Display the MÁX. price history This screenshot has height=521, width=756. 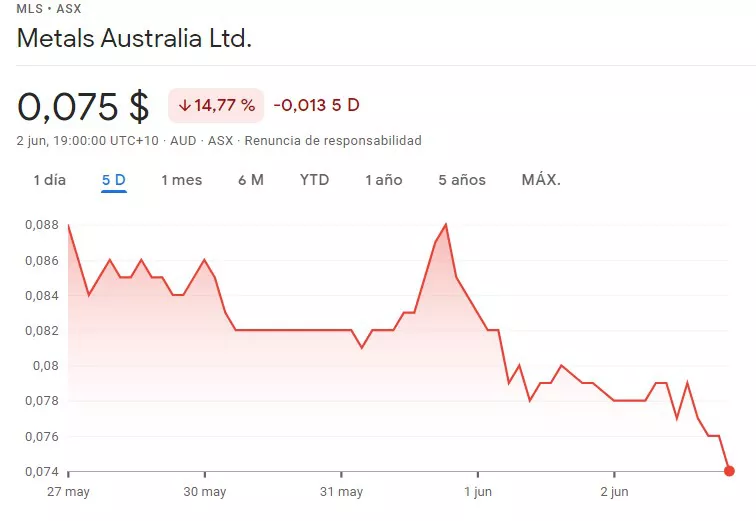point(541,180)
